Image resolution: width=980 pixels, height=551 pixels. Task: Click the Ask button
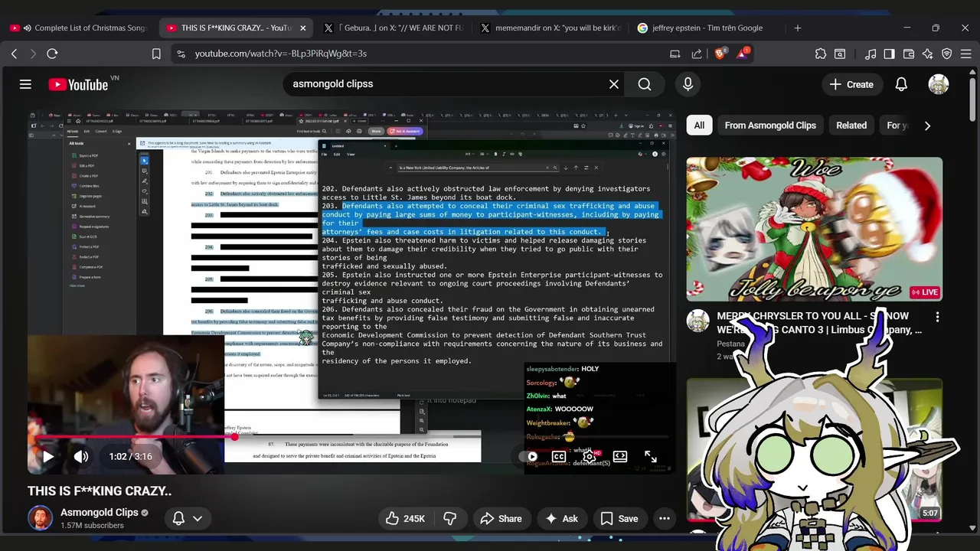point(561,519)
